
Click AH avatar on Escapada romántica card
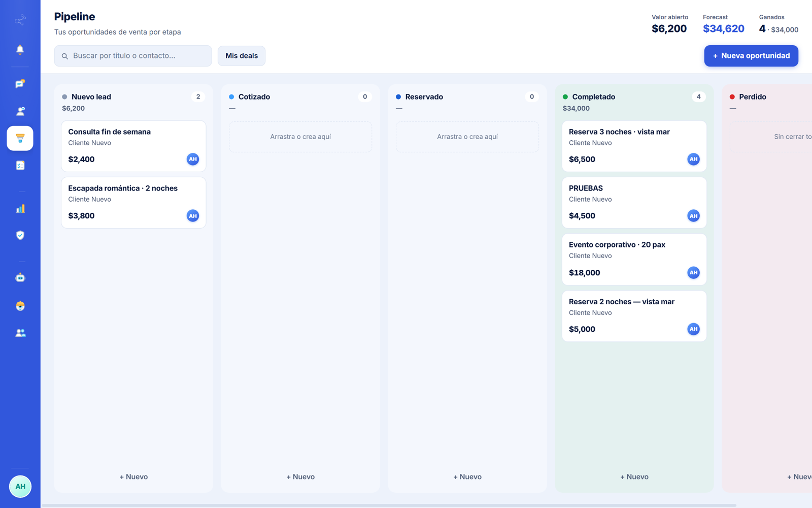click(193, 216)
